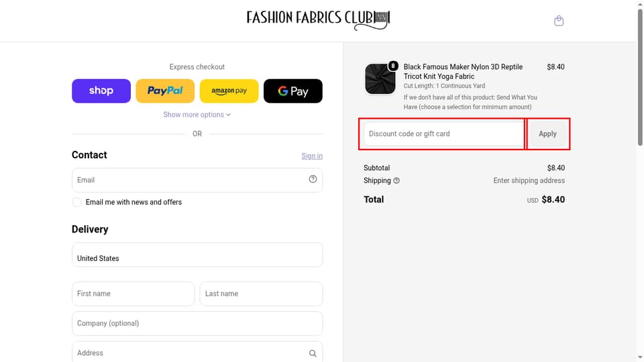644x362 pixels.
Task: Focus the Email input field
Action: pos(197,180)
